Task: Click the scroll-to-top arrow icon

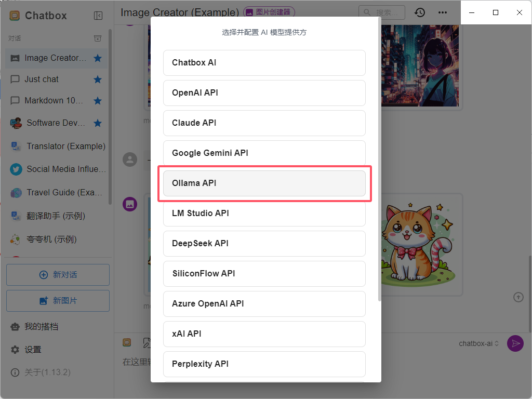Action: point(518,297)
